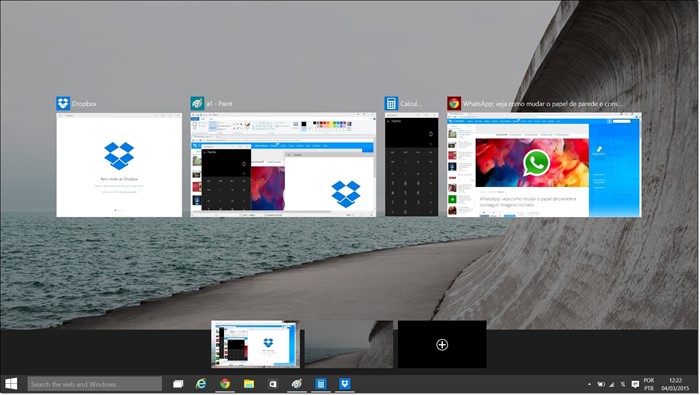This screenshot has width=700, height=395.
Task: Select the Calculator window thumbnail
Action: pyautogui.click(x=412, y=165)
